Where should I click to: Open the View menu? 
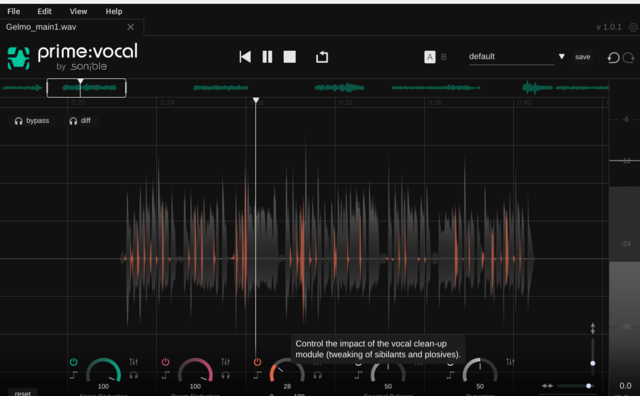point(78,11)
